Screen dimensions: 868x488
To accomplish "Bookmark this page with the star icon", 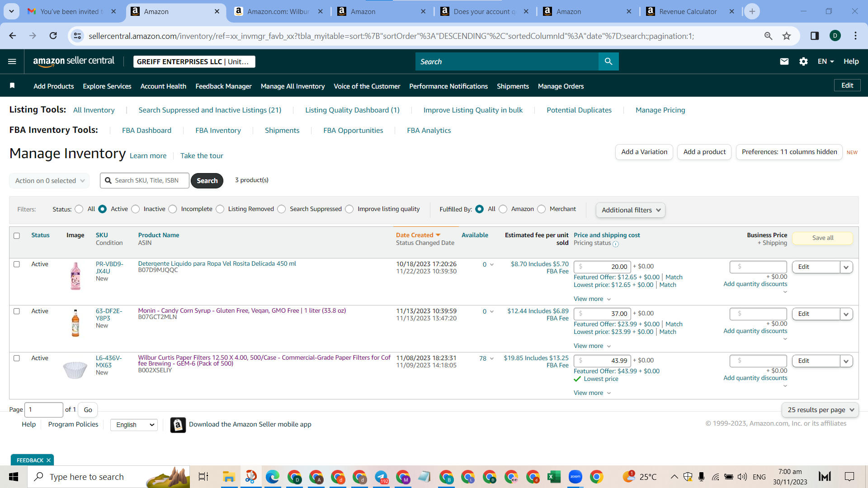I will coord(787,36).
